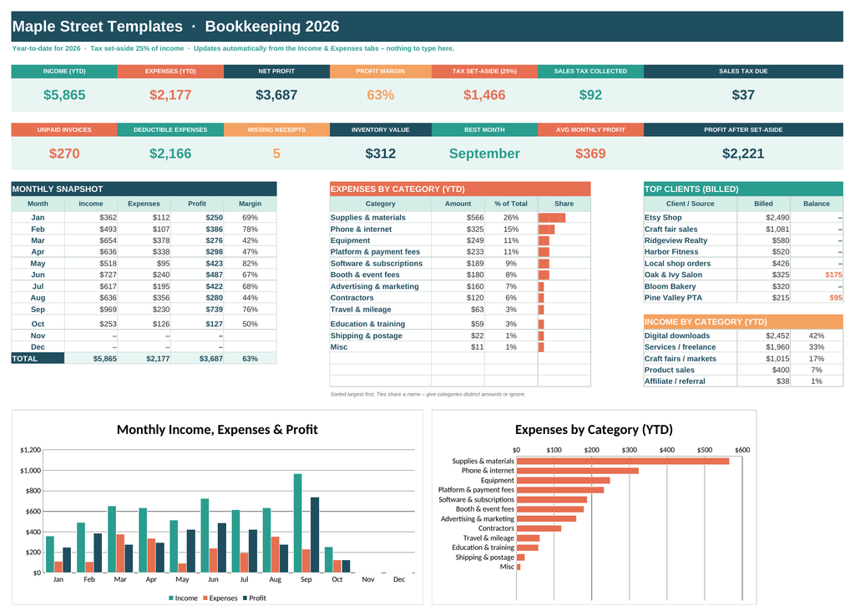855x616 pixels.
Task: Select the Booth & event fees cell
Action: tap(380, 275)
